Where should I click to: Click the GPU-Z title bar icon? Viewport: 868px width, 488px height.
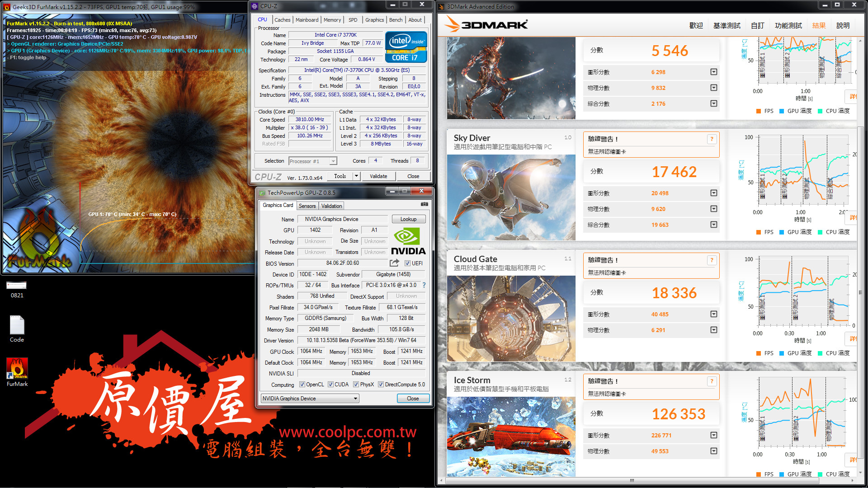point(262,193)
